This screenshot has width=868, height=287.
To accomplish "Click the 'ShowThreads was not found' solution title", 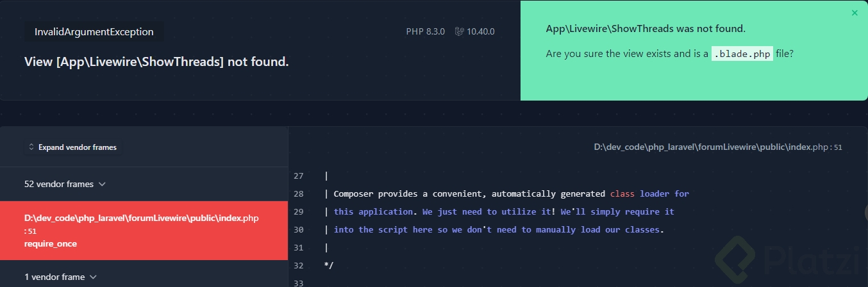I will point(646,29).
